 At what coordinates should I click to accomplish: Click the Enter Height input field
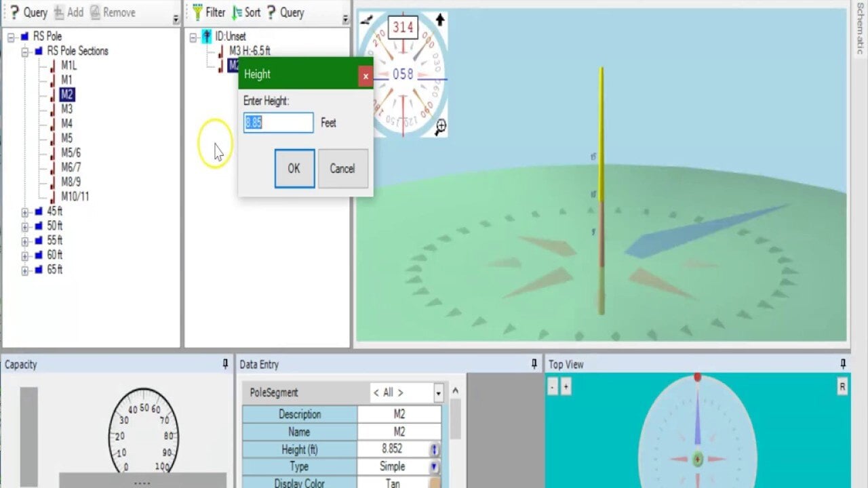pos(279,123)
